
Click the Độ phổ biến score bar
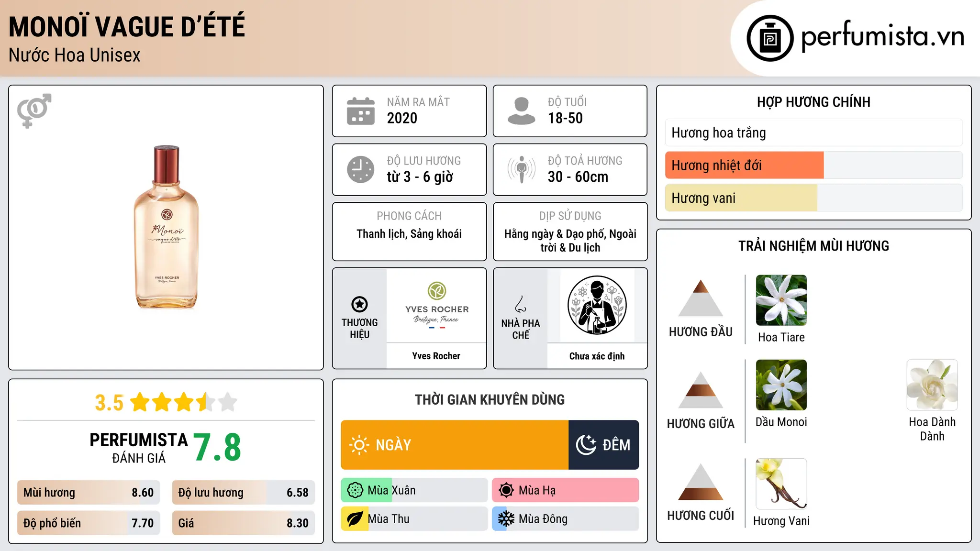(89, 523)
